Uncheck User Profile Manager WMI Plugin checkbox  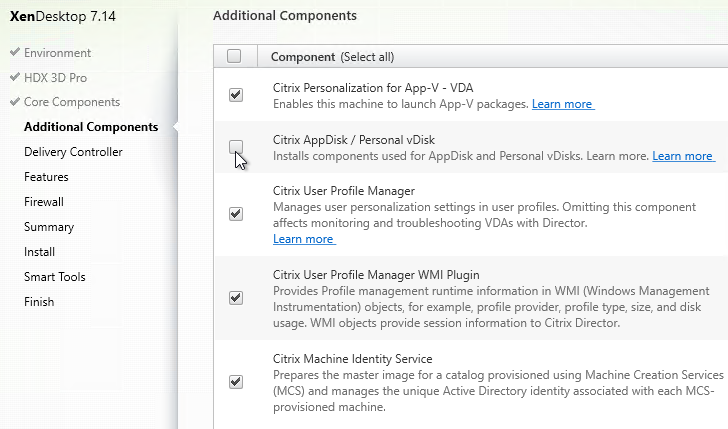[236, 298]
